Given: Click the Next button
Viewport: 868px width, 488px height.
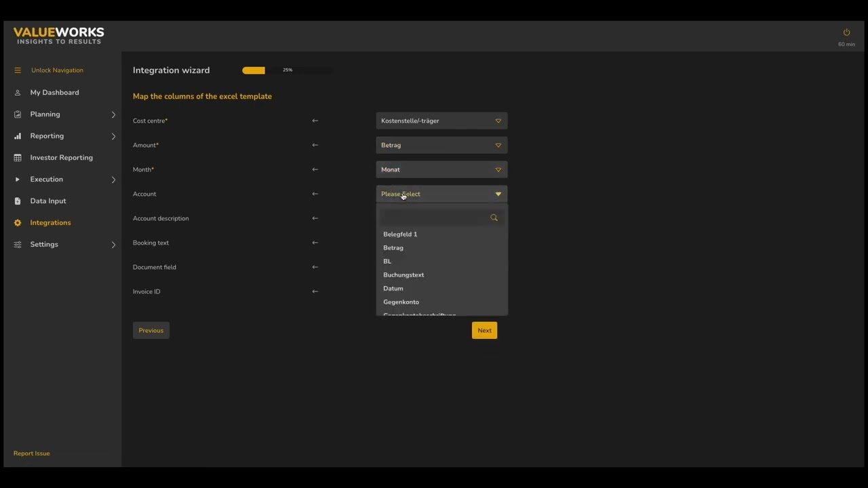Looking at the screenshot, I should click(x=484, y=331).
